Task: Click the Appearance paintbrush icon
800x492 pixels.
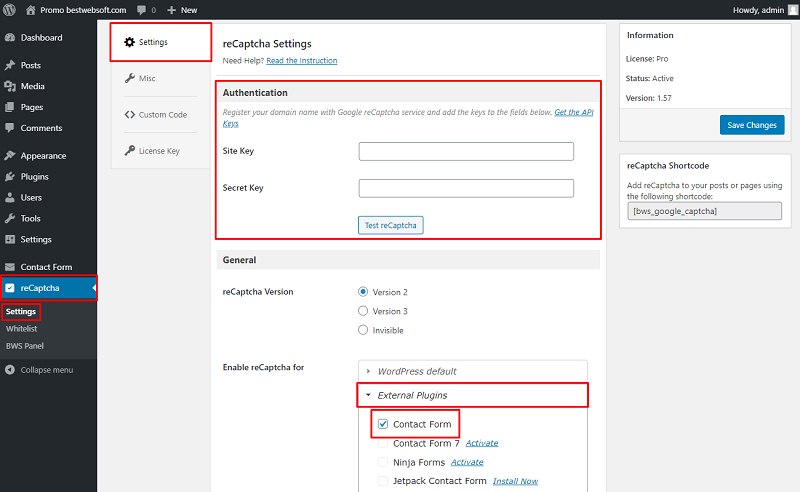Action: coord(10,156)
